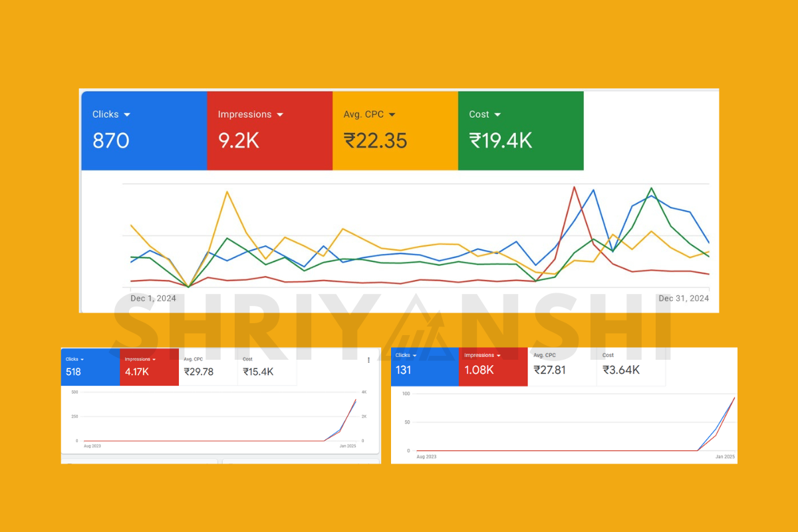The image size is (798, 532).
Task: Click the 50 axis label
Action: [407, 422]
